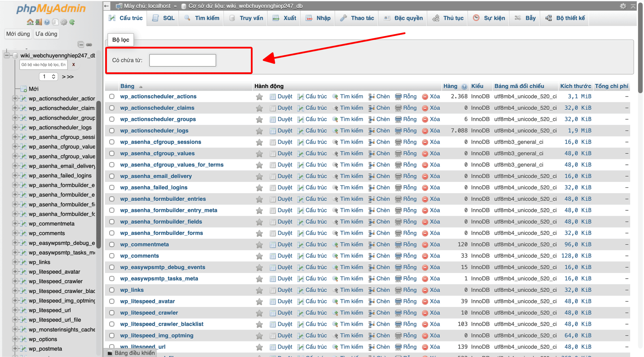Expand wp_comments node in sidebar tree

tap(15, 233)
